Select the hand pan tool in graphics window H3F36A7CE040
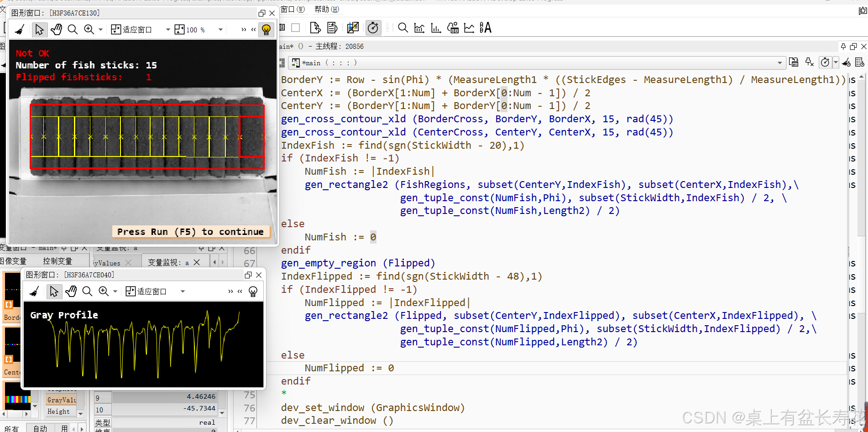Image resolution: width=868 pixels, height=432 pixels. point(71,291)
